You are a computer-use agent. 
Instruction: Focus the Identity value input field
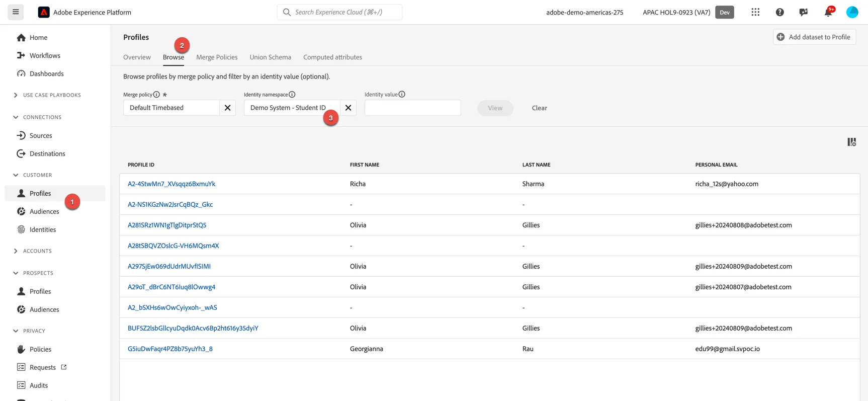pos(412,108)
